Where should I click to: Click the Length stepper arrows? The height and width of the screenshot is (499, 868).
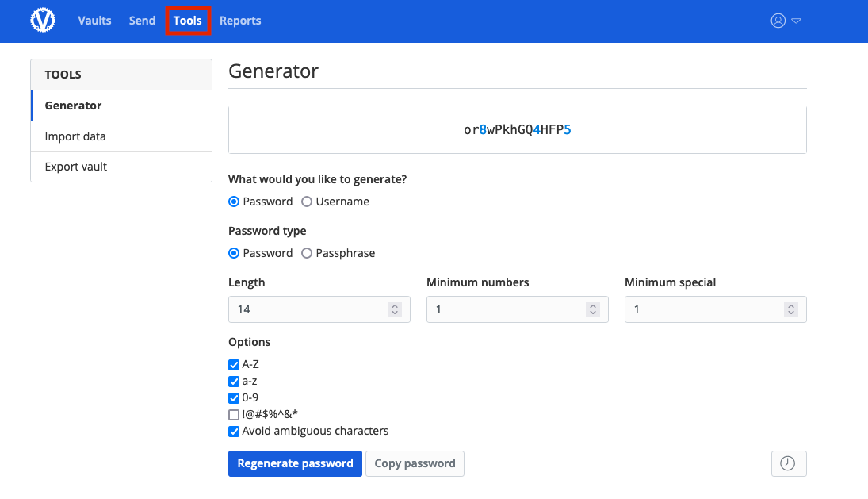(395, 309)
